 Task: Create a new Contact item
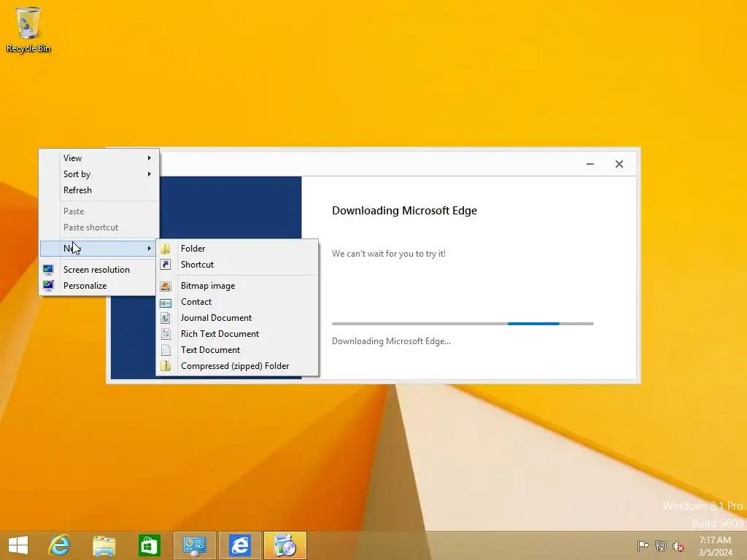point(237,302)
